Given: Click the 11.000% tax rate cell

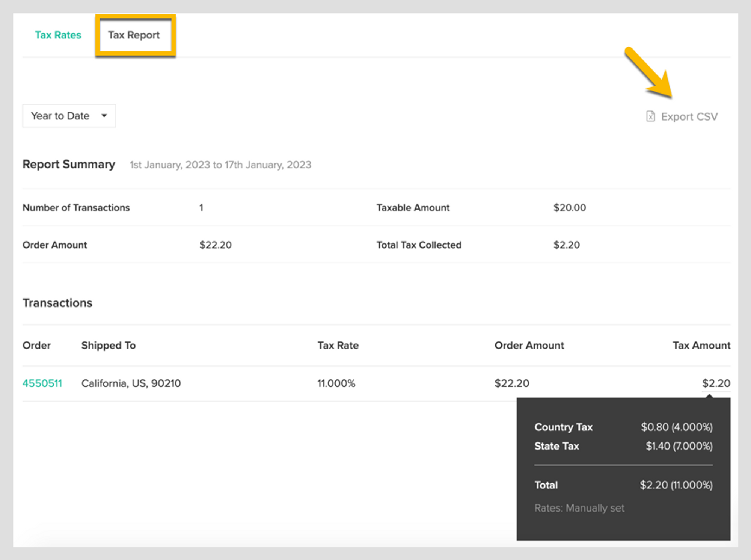Looking at the screenshot, I should (x=336, y=383).
